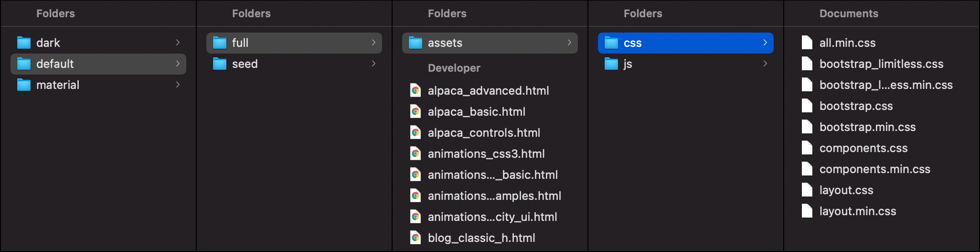This screenshot has height=252, width=980.
Task: Click the file icon for all.min.css
Action: click(807, 43)
